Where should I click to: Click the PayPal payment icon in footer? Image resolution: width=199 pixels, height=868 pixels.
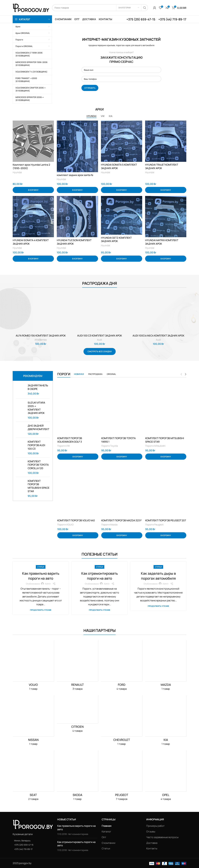(x=164, y=863)
